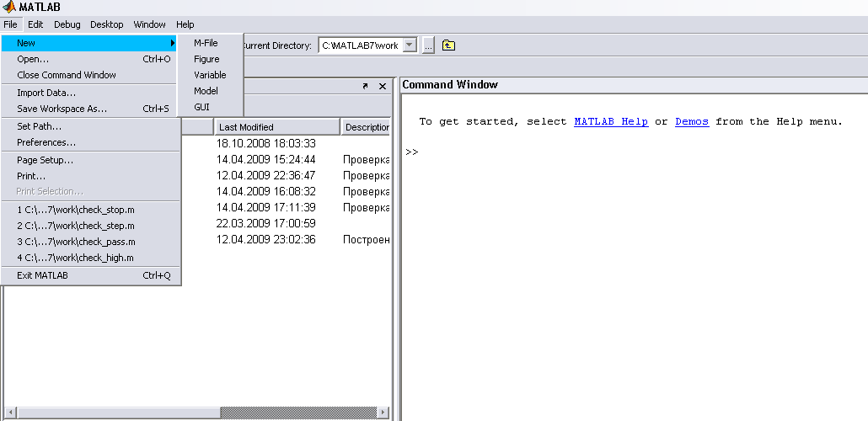
Task: Expand the New submenu entry
Action: (x=88, y=43)
